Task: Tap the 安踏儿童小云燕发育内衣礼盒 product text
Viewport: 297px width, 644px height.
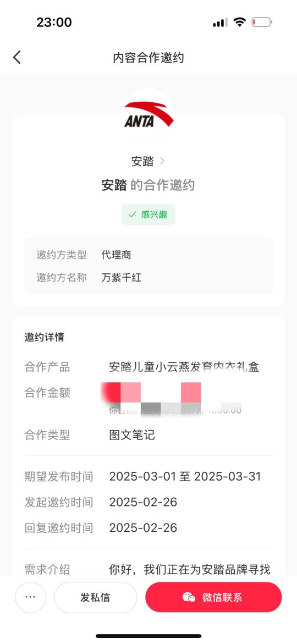Action: (184, 367)
